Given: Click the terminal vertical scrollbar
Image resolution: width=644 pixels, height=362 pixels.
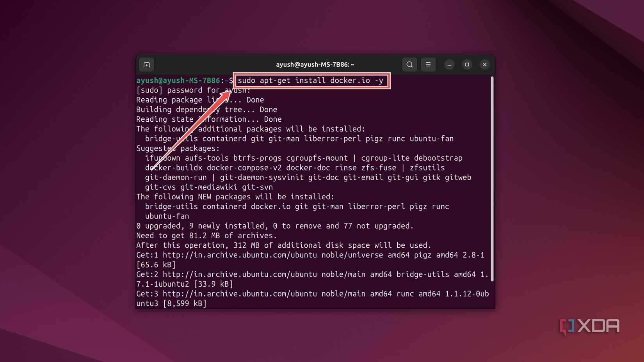Looking at the screenshot, I should [x=492, y=179].
